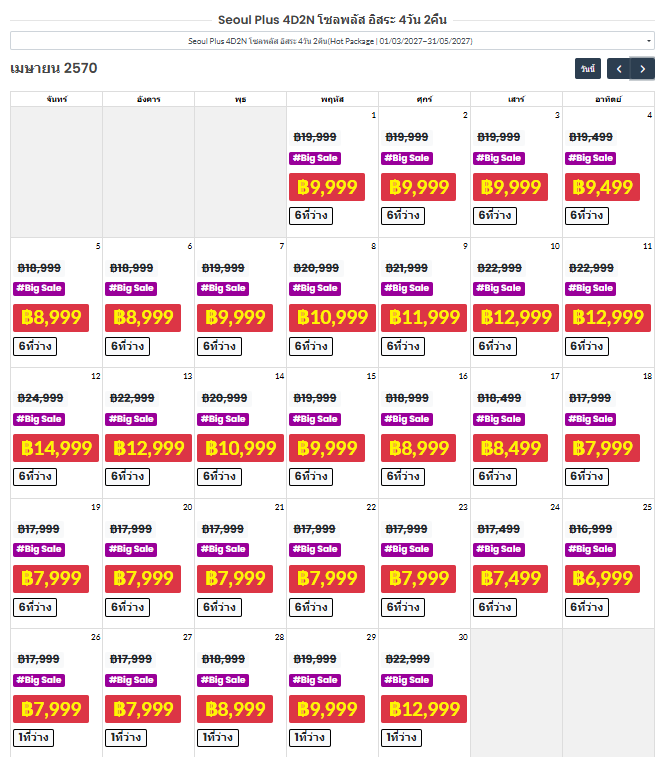Choose the ฿6,999 price on April 25

(602, 578)
